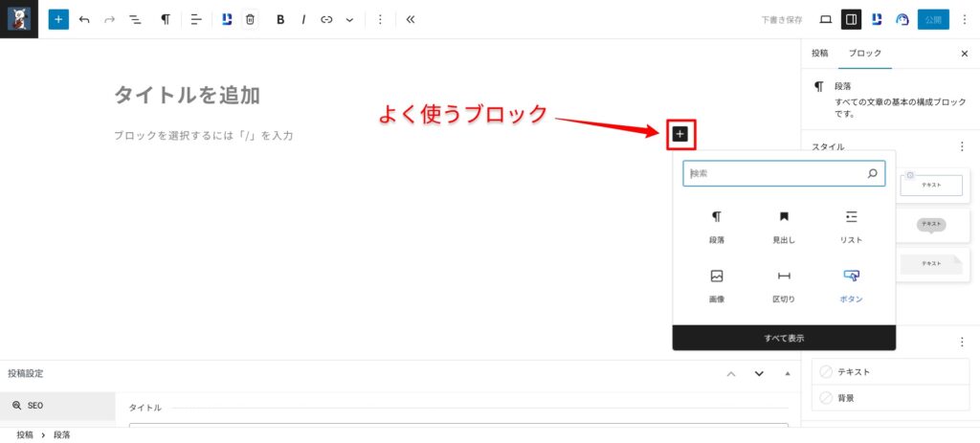
Task: Collapse the block toolbar with double chevron
Action: (x=411, y=19)
